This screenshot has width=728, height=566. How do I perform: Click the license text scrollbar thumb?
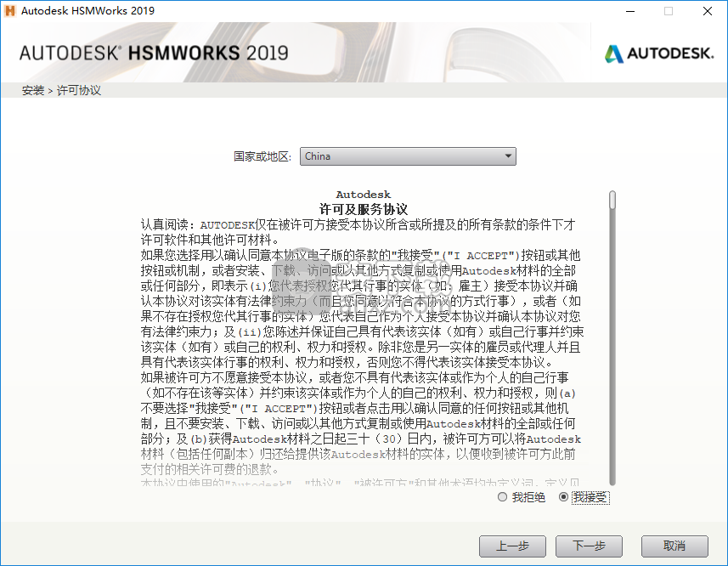tap(612, 200)
